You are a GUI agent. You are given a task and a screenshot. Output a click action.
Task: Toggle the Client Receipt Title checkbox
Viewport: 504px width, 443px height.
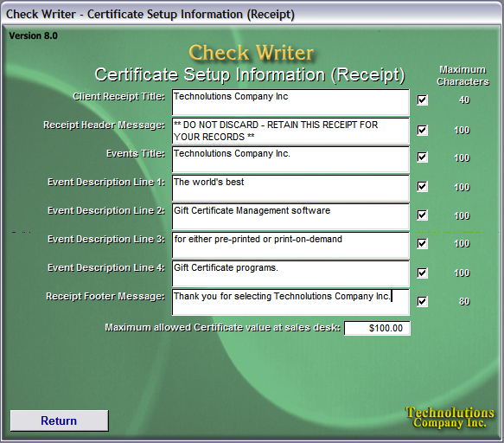(422, 100)
